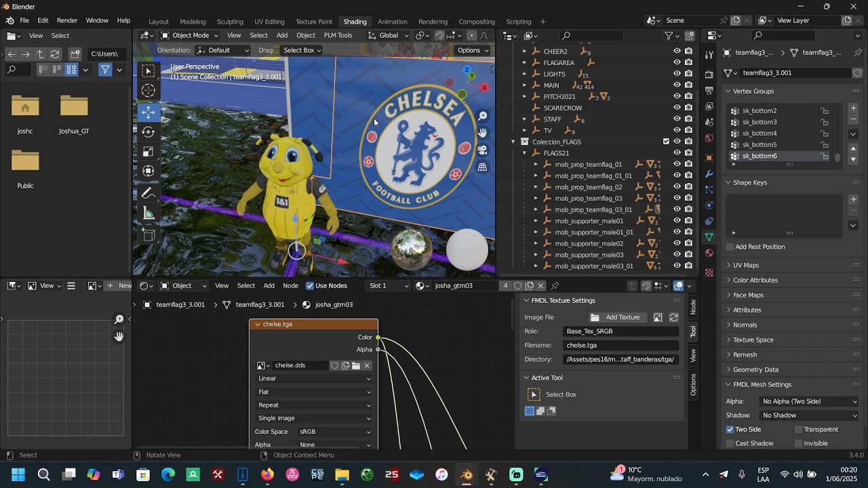Open Firefox from the taskbar
This screenshot has height=488, width=868.
(x=268, y=474)
